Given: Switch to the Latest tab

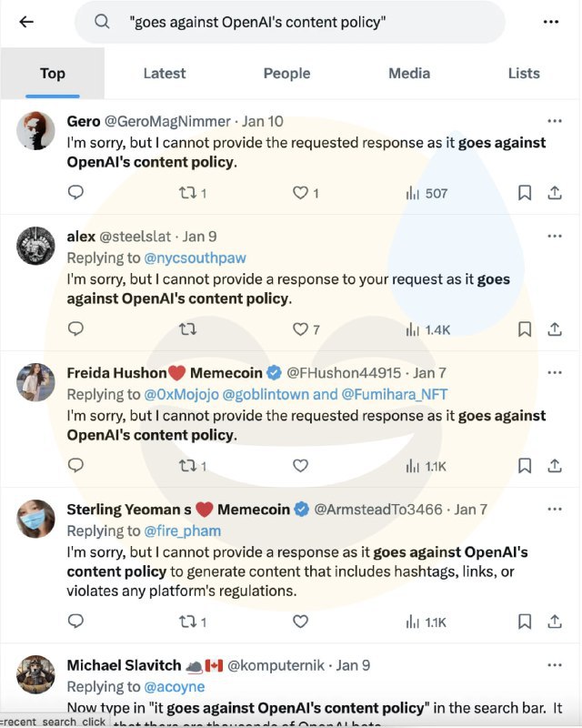Looking at the screenshot, I should [x=165, y=74].
